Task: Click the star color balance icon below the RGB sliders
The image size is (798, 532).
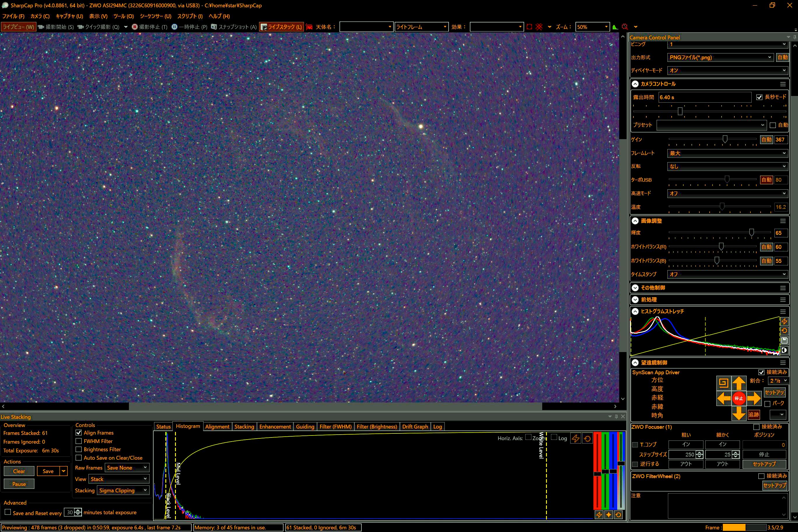Action: 609,515
